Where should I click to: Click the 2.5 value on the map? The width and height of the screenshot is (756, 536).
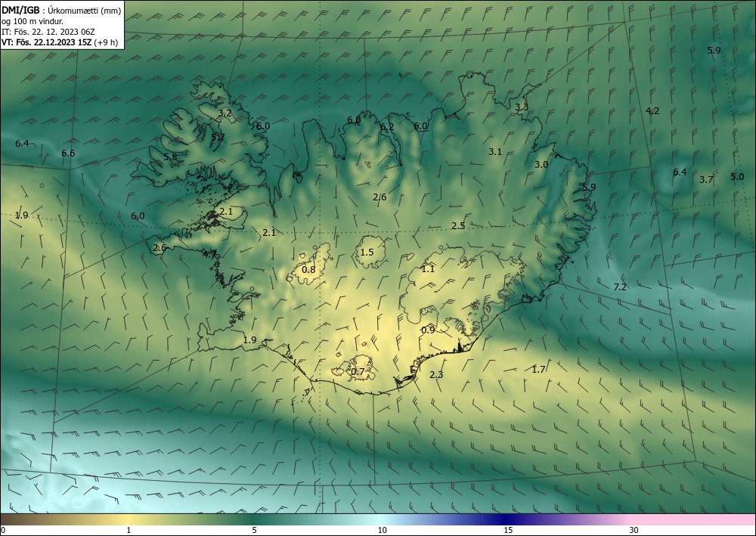coord(458,225)
